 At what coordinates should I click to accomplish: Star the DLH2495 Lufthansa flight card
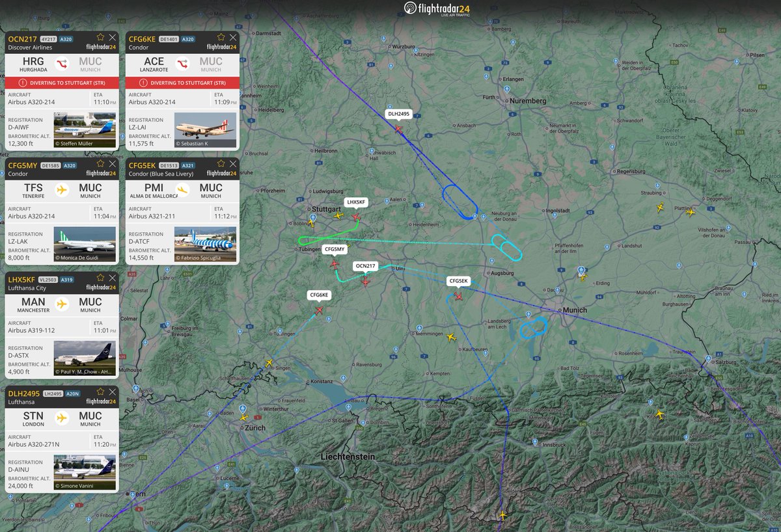click(100, 392)
